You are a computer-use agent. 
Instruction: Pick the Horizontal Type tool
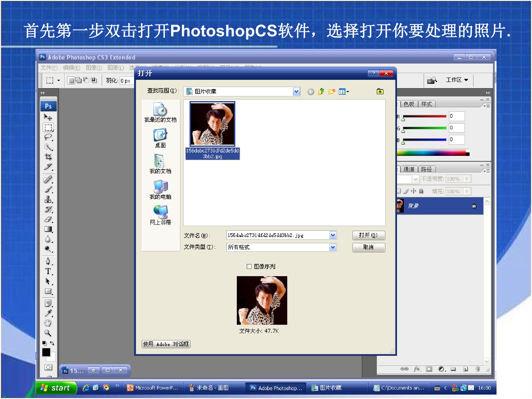(x=48, y=271)
